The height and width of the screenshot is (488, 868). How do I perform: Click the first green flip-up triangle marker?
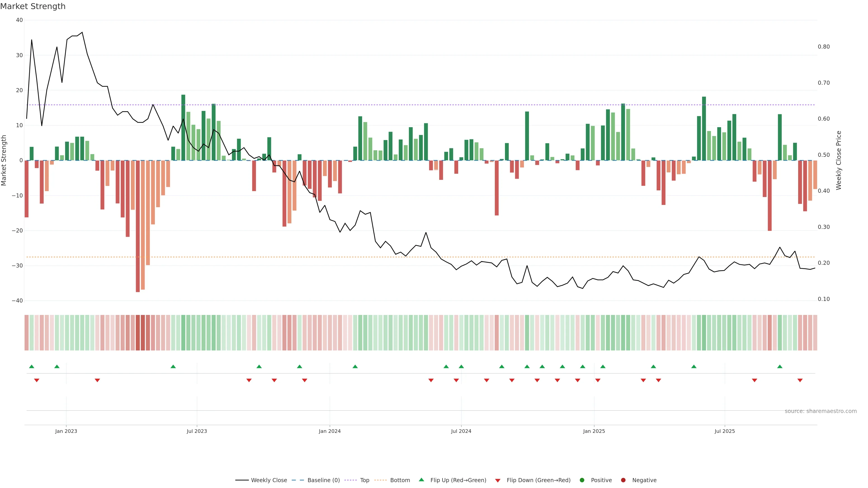[32, 366]
